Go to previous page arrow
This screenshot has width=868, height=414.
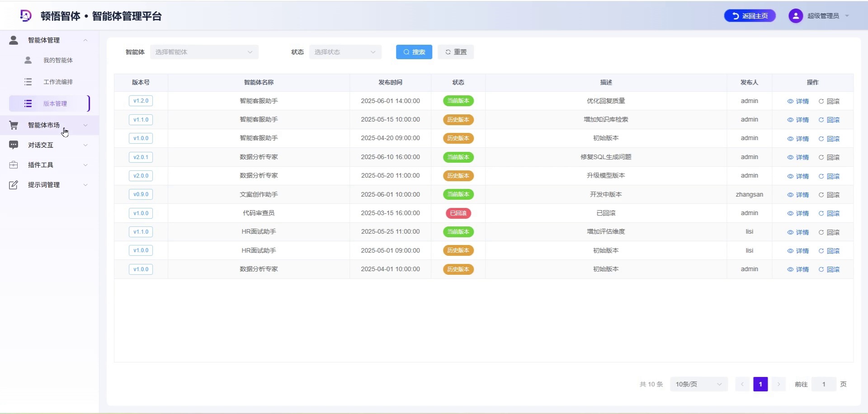click(x=742, y=384)
